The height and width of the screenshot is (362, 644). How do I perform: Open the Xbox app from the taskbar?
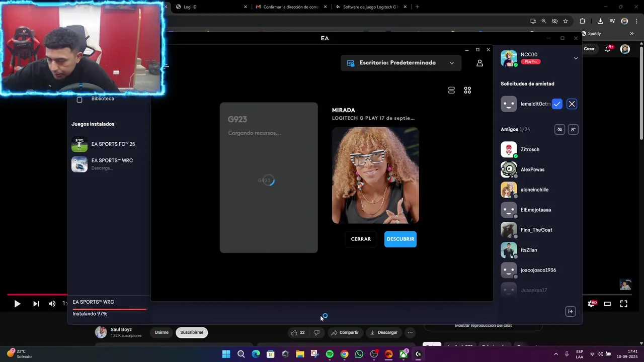[x=403, y=354]
